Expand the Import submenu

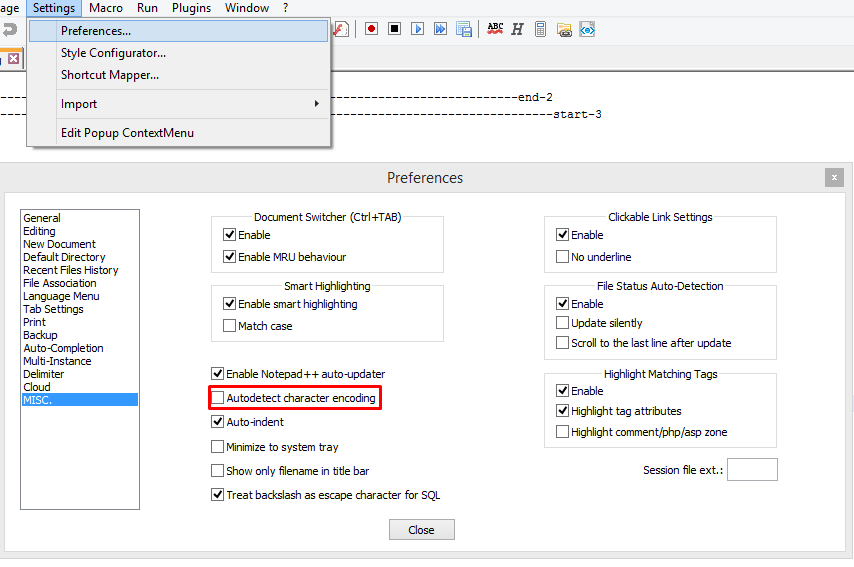pos(179,103)
